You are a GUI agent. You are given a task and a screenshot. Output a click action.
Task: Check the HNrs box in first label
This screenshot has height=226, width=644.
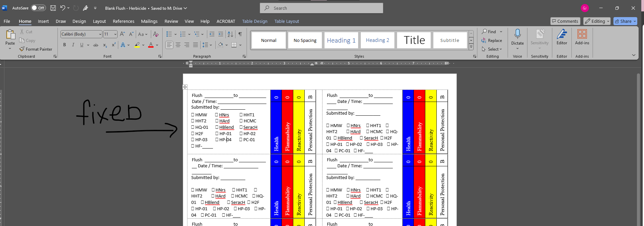(x=217, y=115)
